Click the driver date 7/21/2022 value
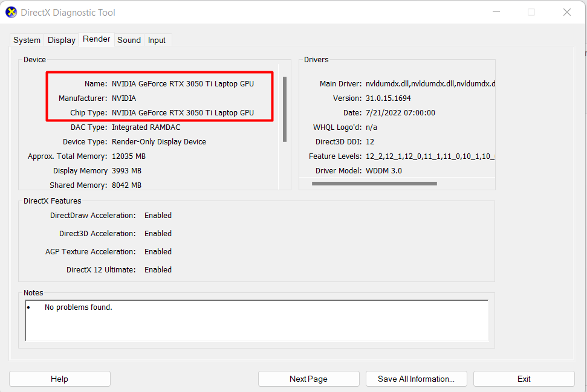Image resolution: width=587 pixels, height=392 pixels. (400, 113)
